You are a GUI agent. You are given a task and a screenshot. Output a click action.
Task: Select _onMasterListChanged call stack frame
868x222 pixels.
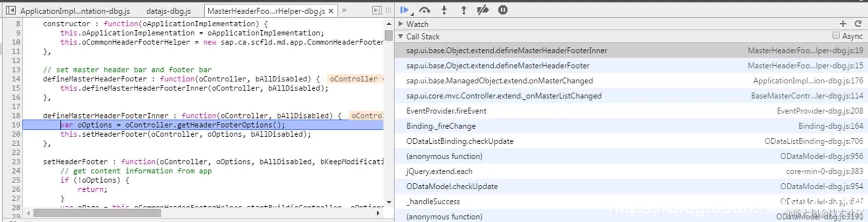[631, 96]
